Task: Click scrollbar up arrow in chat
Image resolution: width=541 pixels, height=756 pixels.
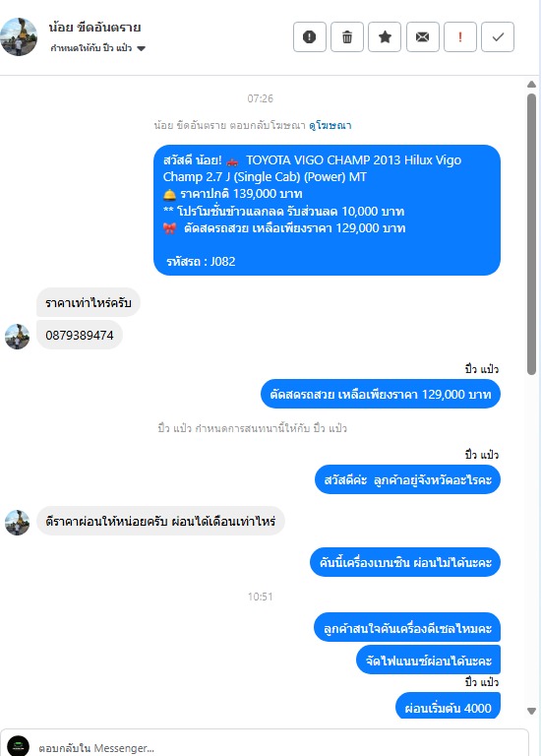Action: [531, 84]
